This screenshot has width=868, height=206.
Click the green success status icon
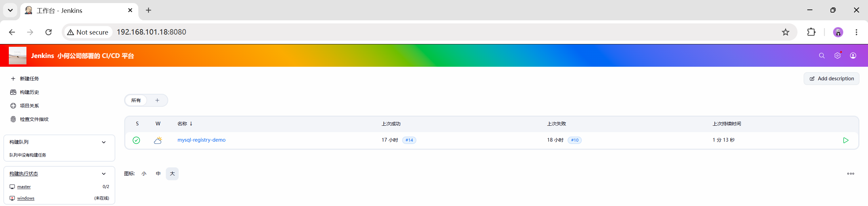coord(136,140)
